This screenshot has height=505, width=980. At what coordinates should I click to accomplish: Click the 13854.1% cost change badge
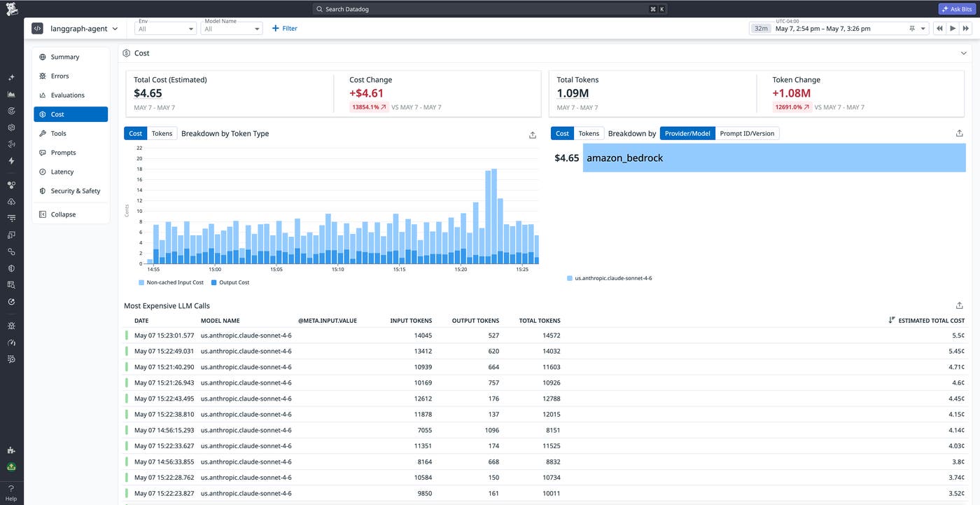369,107
